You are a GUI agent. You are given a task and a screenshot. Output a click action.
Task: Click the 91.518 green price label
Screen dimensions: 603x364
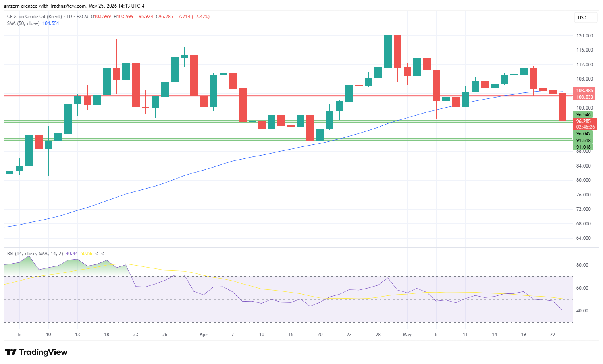584,141
